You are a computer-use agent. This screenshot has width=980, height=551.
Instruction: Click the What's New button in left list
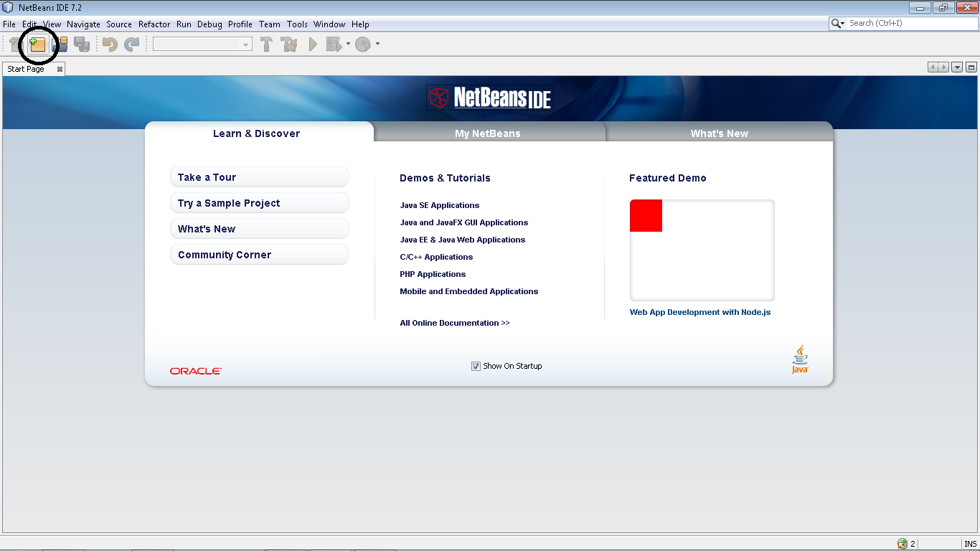(260, 229)
